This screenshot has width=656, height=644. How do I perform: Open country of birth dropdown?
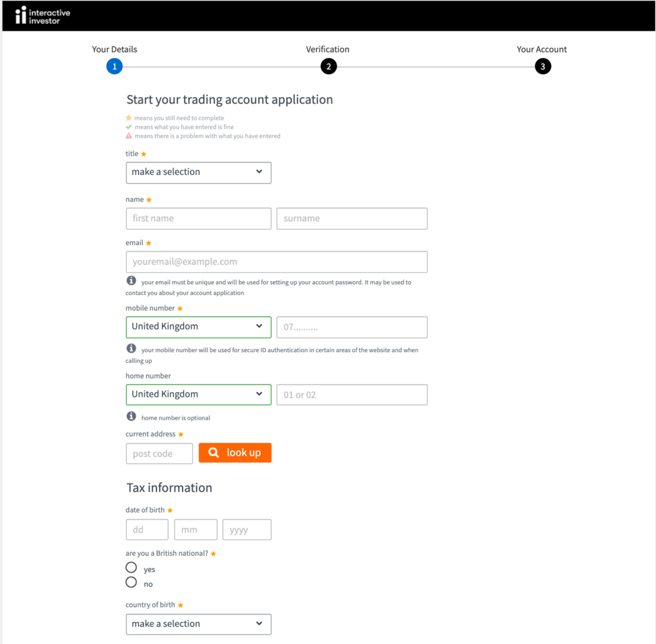(199, 624)
